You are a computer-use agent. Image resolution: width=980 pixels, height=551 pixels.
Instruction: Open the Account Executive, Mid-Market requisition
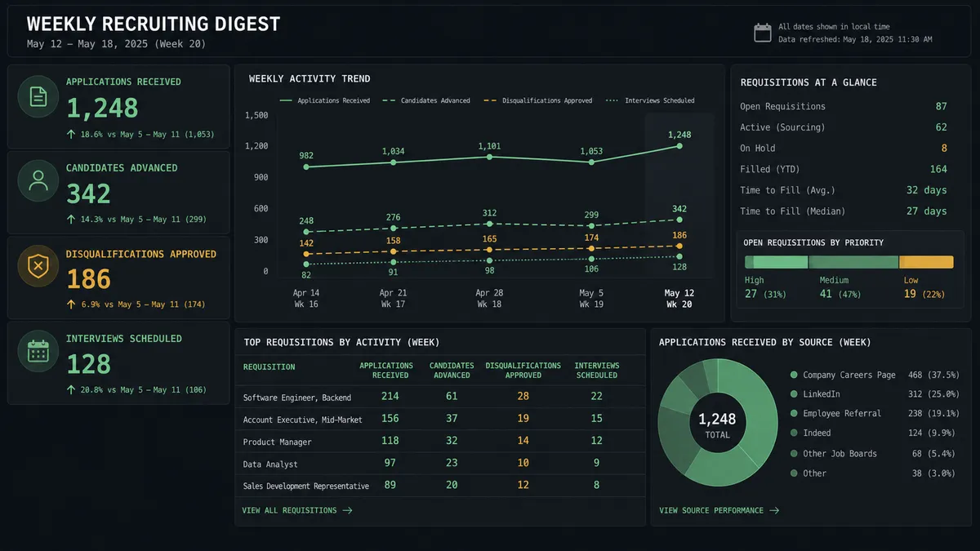[x=440, y=419]
